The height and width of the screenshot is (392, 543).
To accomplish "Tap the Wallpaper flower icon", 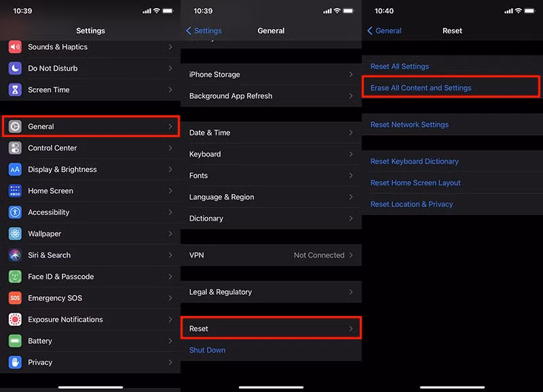I will 15,234.
